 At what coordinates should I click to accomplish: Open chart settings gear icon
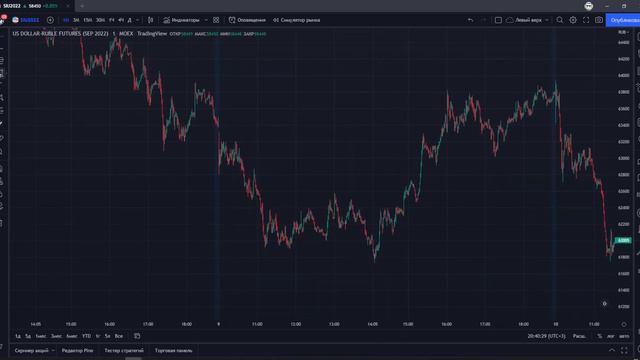click(573, 20)
